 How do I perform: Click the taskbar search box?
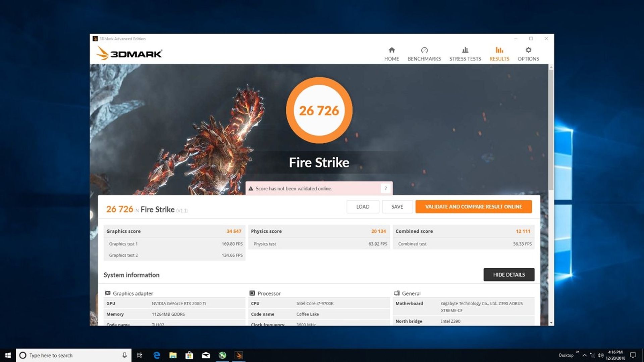pos(73,355)
